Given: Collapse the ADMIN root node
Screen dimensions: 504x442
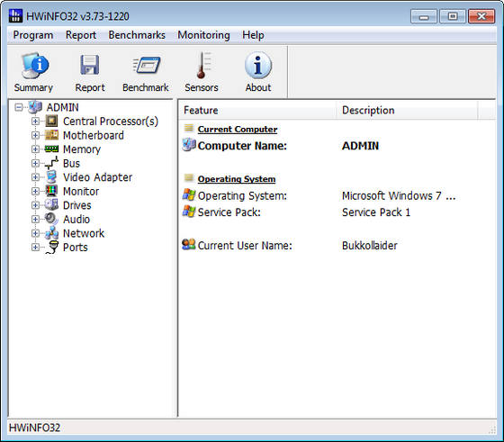Looking at the screenshot, I should (19, 107).
